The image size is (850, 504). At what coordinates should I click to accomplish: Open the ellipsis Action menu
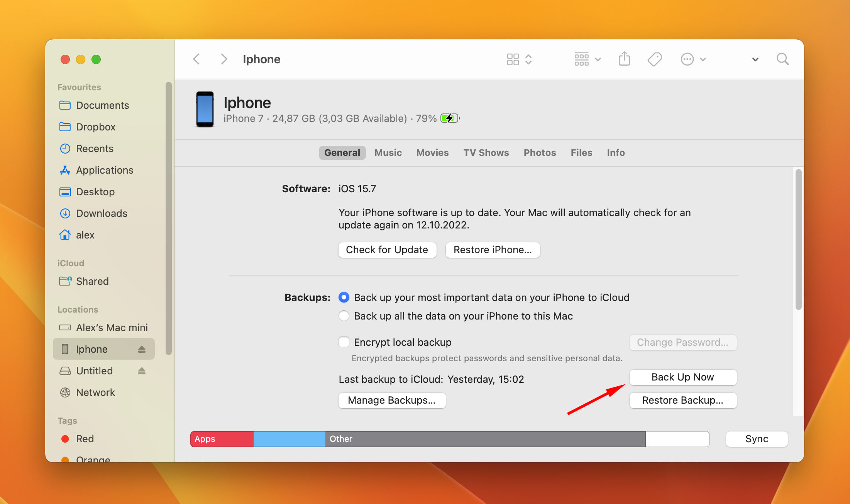pyautogui.click(x=693, y=59)
